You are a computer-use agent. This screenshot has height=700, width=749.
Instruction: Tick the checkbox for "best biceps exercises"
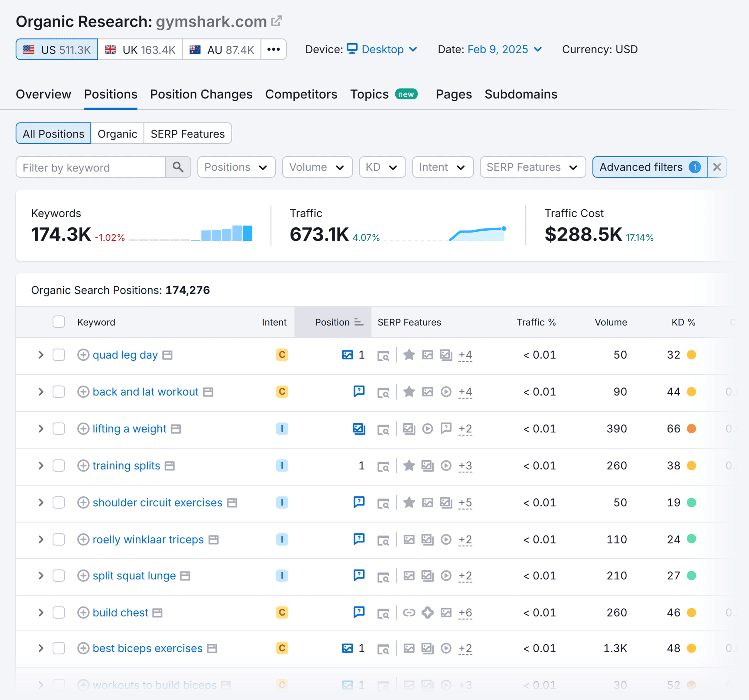pos(59,648)
